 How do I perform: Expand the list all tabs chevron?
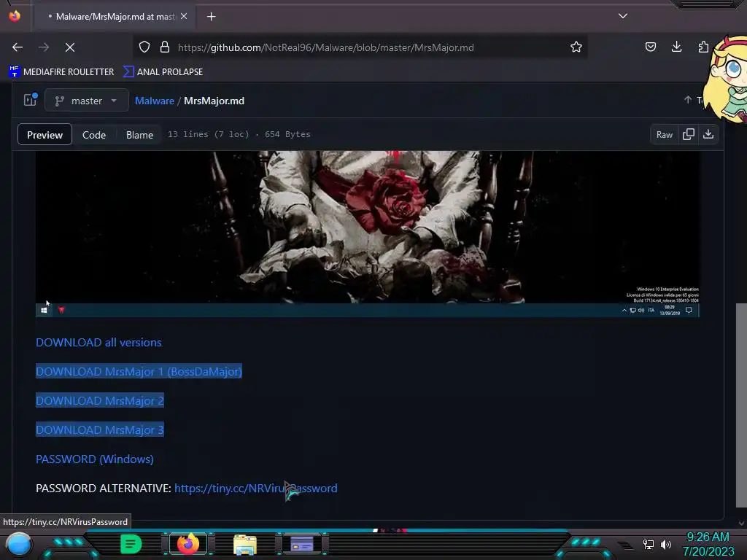click(x=623, y=16)
